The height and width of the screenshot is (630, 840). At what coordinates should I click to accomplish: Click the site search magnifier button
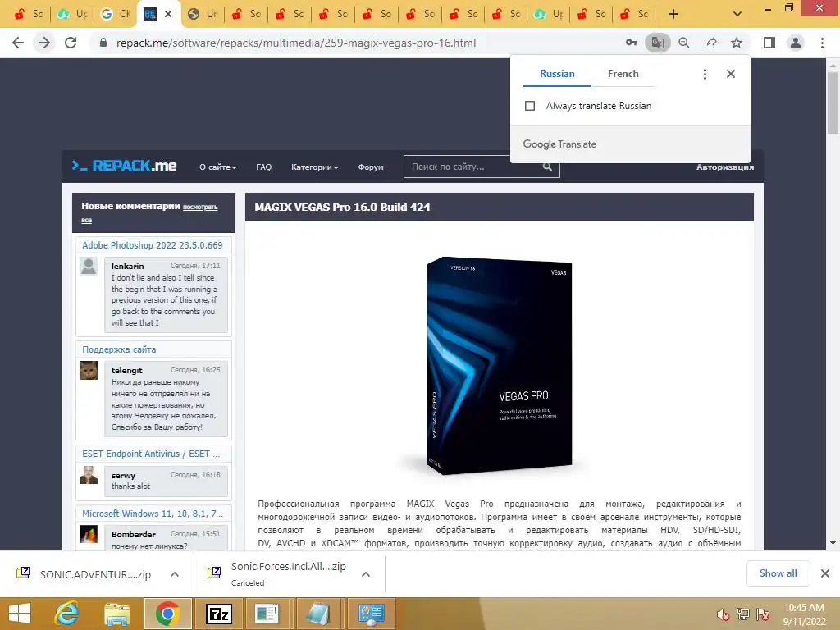547,167
